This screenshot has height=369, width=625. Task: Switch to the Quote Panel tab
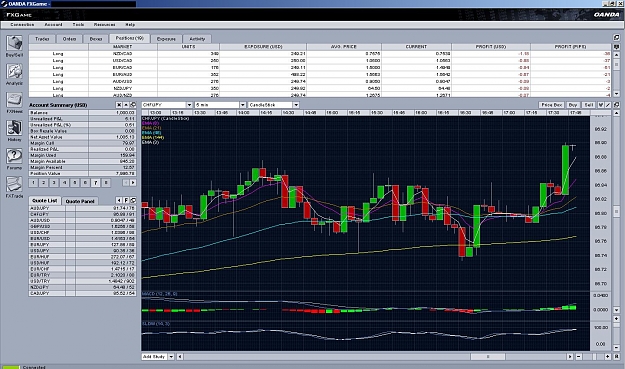[x=80, y=201]
